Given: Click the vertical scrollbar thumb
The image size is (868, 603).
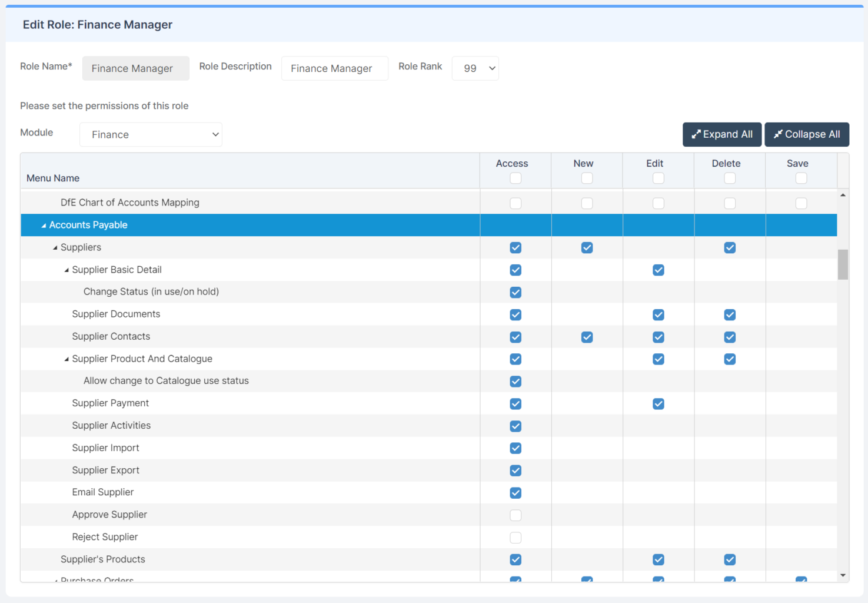Looking at the screenshot, I should (x=843, y=264).
